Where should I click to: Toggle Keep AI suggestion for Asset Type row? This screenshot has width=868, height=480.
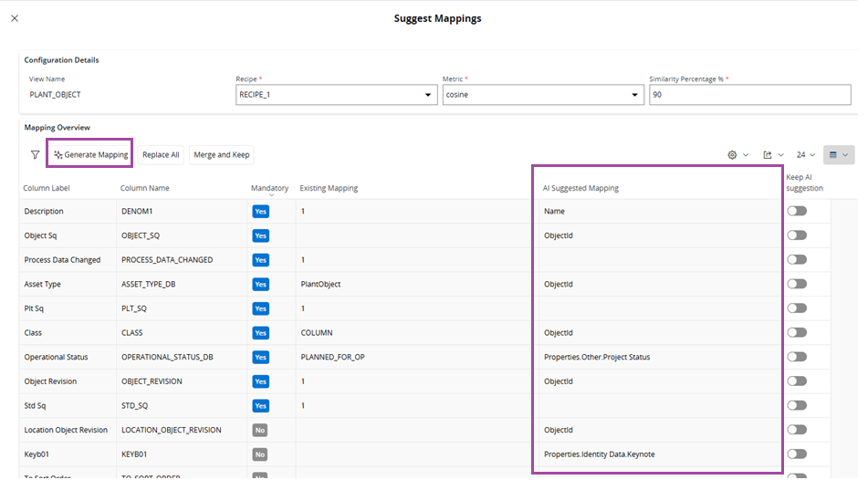coord(797,284)
